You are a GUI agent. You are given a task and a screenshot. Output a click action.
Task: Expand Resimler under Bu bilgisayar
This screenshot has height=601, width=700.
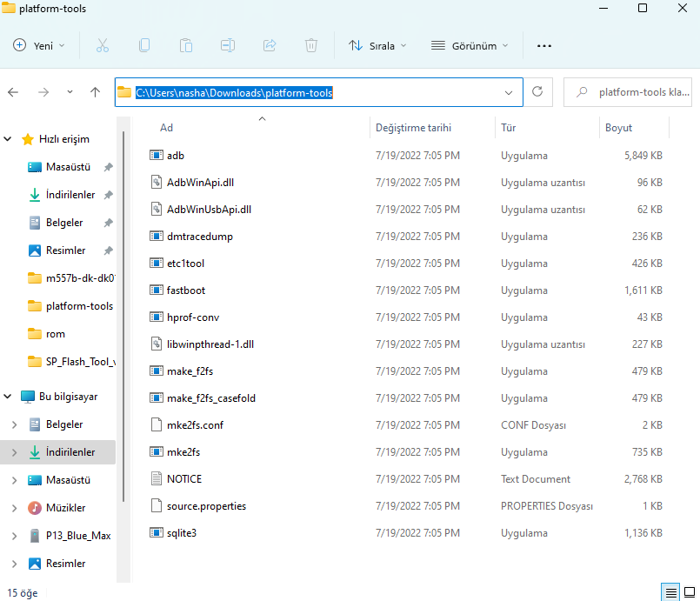pos(14,564)
